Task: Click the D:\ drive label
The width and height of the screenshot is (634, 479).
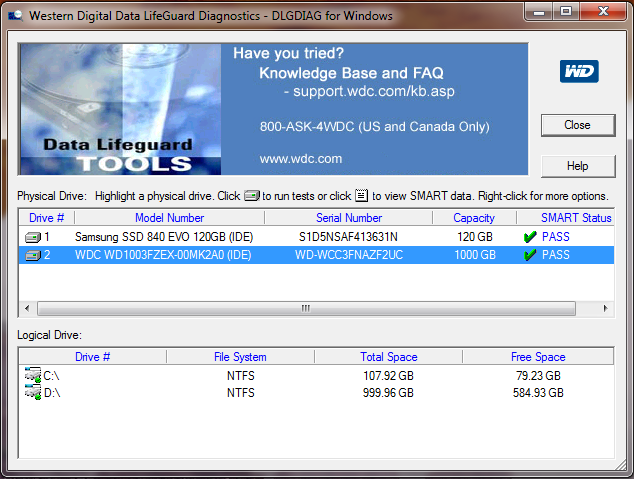Action: [x=52, y=393]
